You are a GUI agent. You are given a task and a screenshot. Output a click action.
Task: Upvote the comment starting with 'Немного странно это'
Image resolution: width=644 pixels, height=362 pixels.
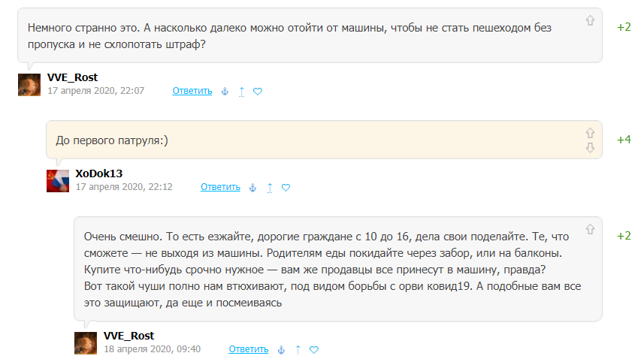590,21
